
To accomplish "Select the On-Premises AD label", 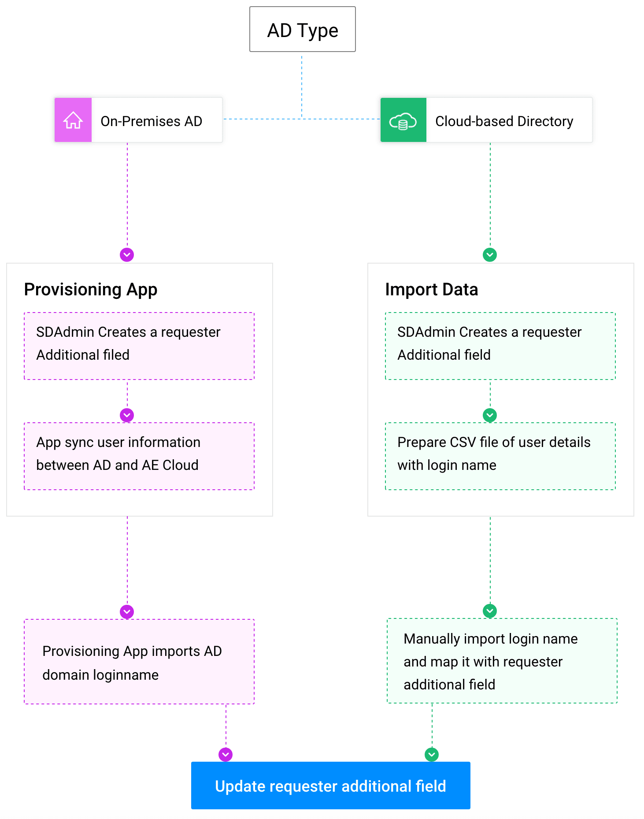I will coord(151,121).
